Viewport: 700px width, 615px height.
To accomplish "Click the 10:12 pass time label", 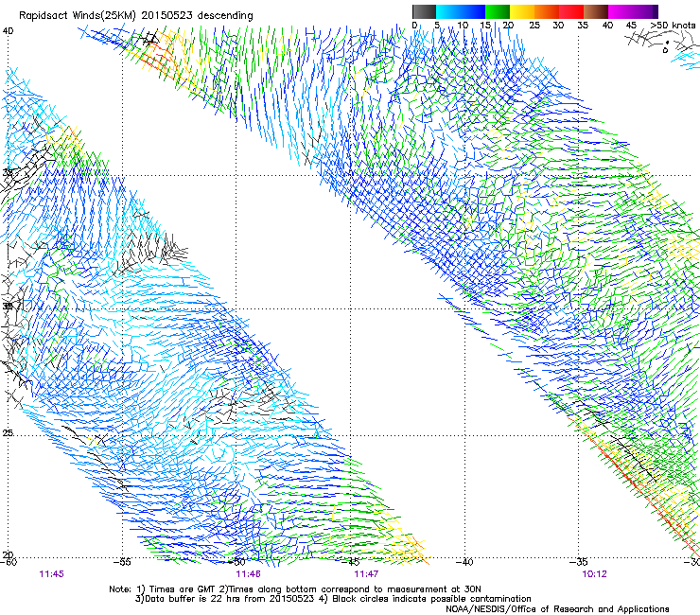I will pos(594,574).
